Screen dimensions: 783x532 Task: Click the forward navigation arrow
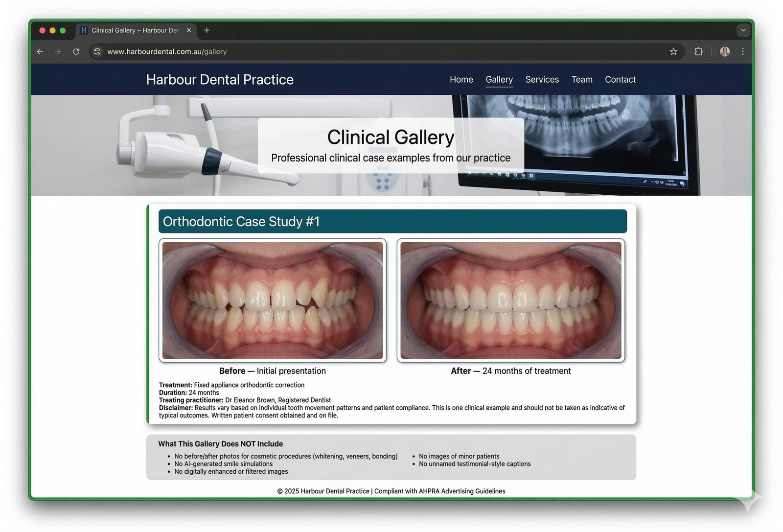pyautogui.click(x=58, y=51)
